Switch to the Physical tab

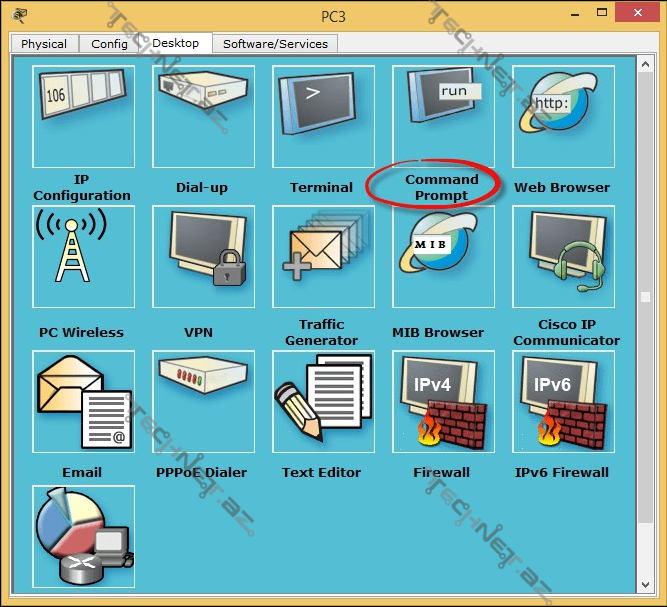pyautogui.click(x=44, y=44)
